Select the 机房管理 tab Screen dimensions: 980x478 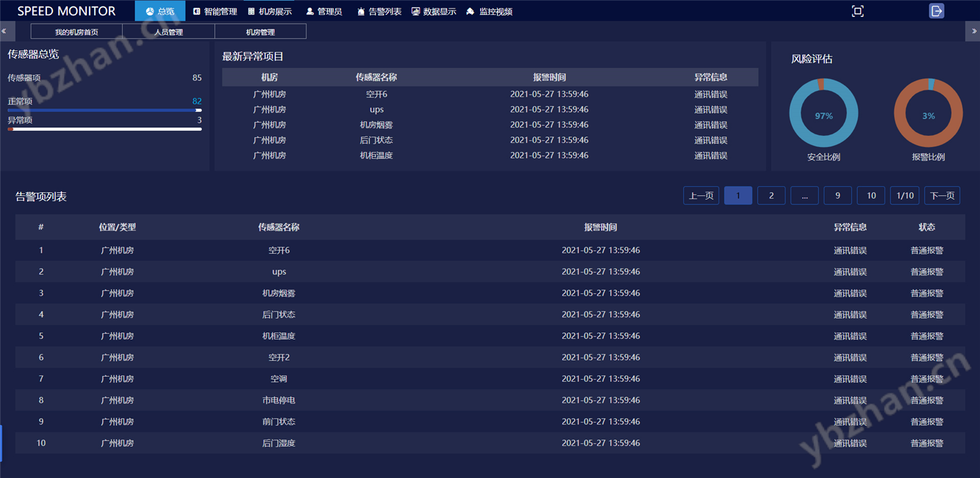260,32
